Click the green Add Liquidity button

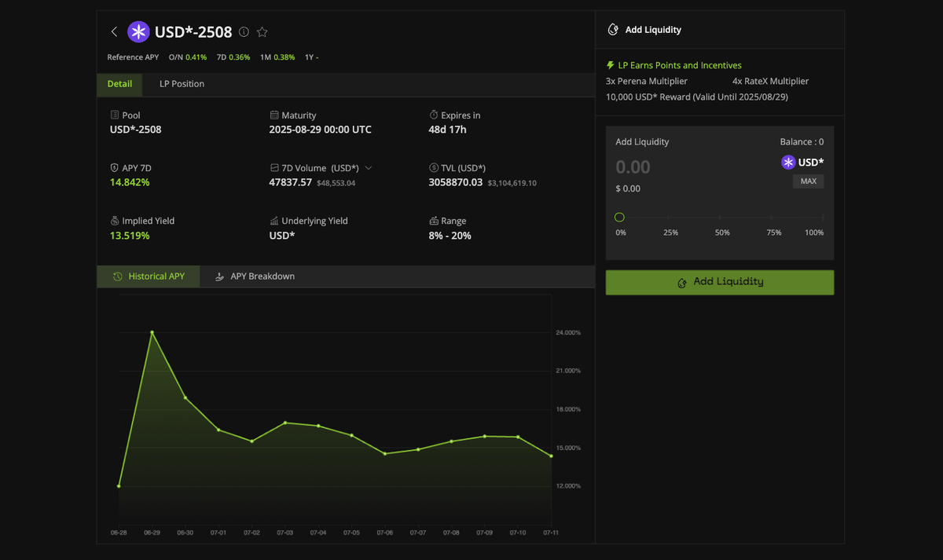click(720, 282)
